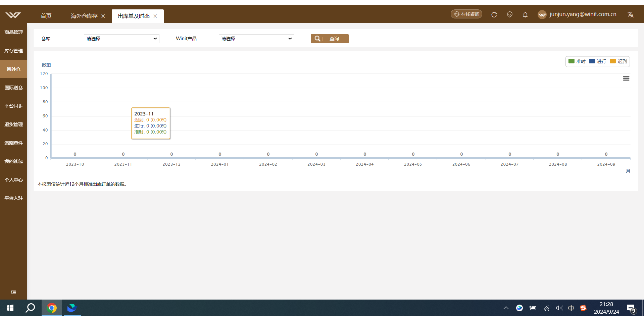
Task: Open the chart hamburger export menu
Action: [x=626, y=78]
